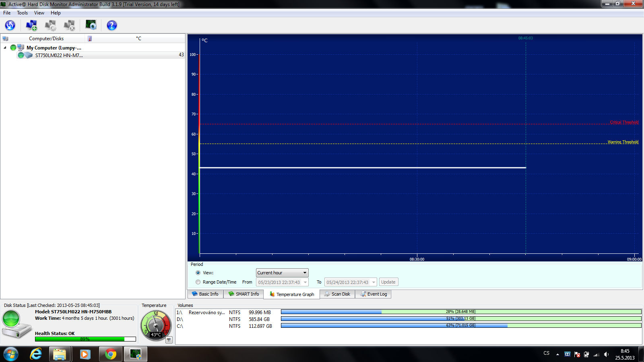Open the monitor Preferences gear icon
This screenshot has width=644, height=362.
(x=91, y=25)
